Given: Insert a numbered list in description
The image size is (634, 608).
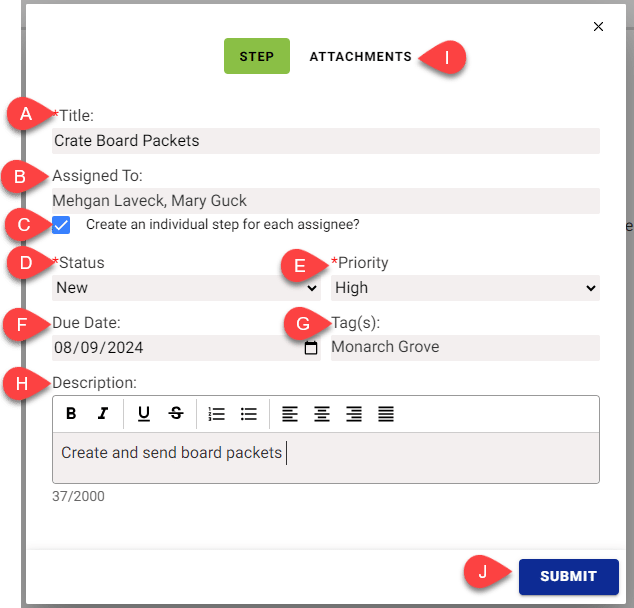Looking at the screenshot, I should pos(217,414).
